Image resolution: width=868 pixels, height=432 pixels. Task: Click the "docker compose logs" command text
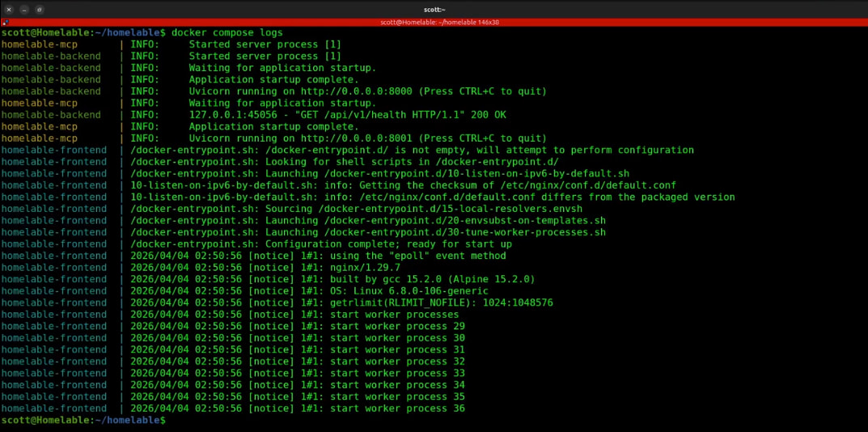(x=227, y=32)
